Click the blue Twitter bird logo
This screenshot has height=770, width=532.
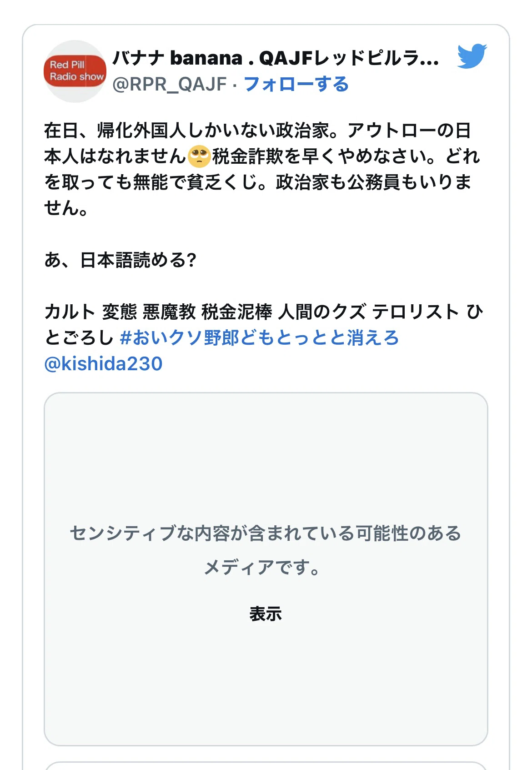tap(472, 56)
